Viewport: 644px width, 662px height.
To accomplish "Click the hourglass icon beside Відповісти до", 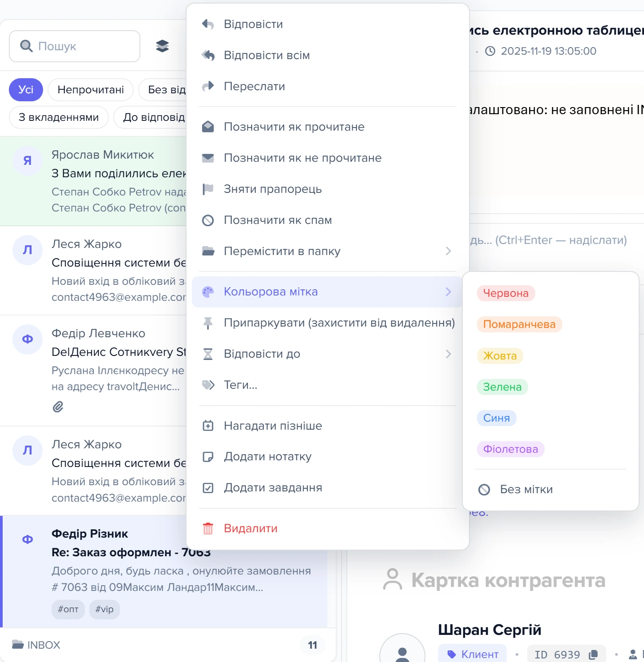I will tap(208, 354).
